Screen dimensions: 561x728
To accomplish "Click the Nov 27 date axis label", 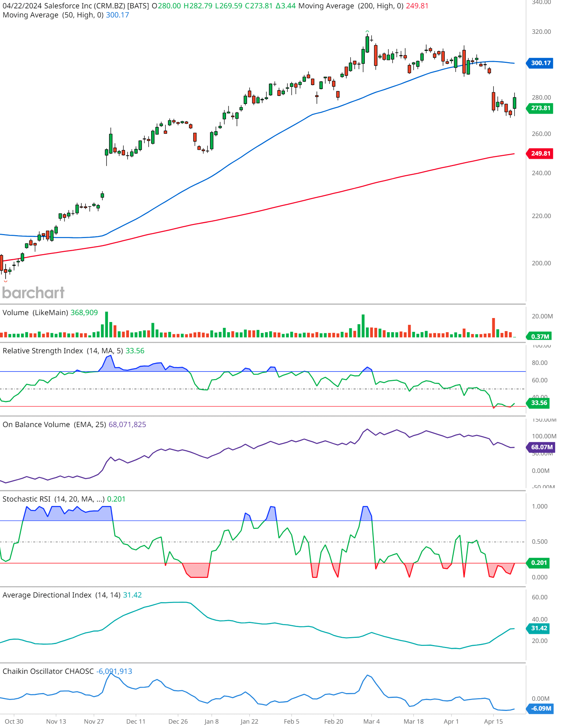I will coord(94,721).
